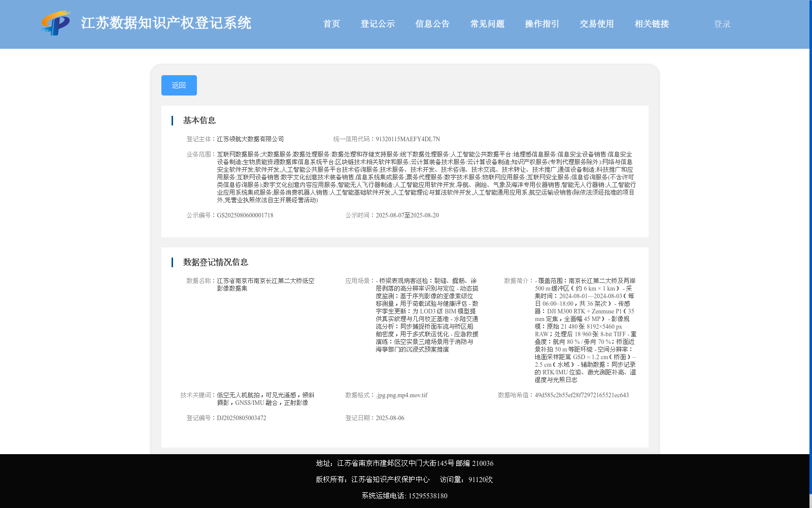Click technical keywords text 低空无人机航拍
This screenshot has height=508, width=812.
[x=266, y=399]
